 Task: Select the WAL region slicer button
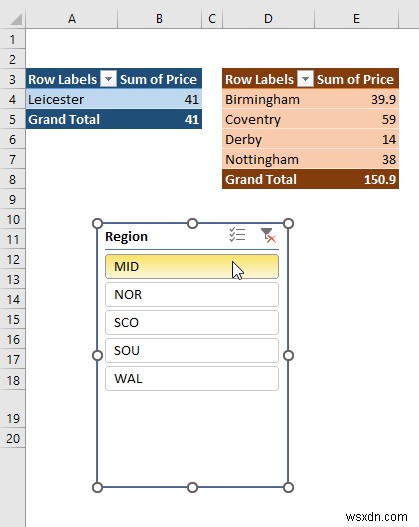tap(192, 379)
